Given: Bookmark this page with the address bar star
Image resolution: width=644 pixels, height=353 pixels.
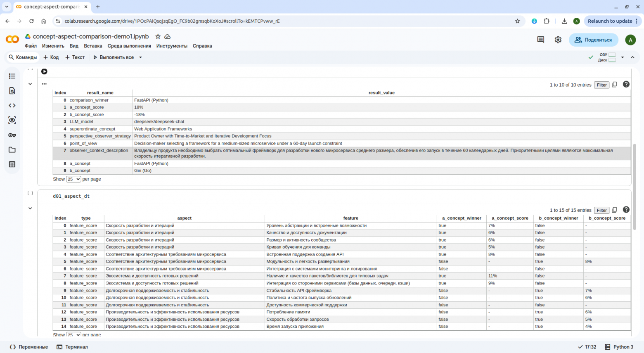Looking at the screenshot, I should pyautogui.click(x=517, y=21).
